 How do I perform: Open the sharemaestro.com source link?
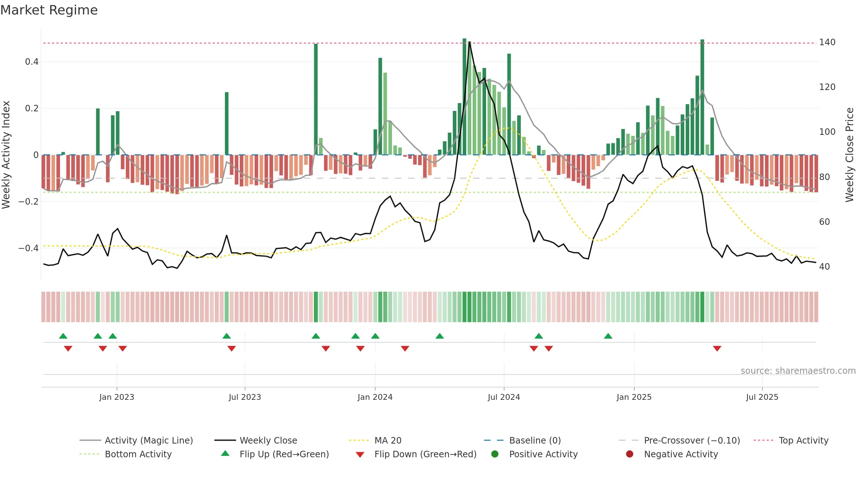[x=798, y=371]
